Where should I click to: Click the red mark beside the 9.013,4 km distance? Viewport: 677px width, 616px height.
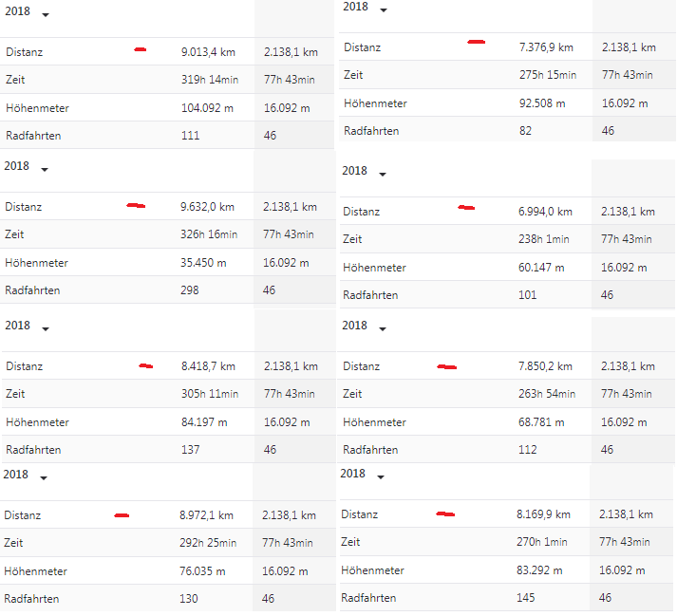[x=140, y=49]
